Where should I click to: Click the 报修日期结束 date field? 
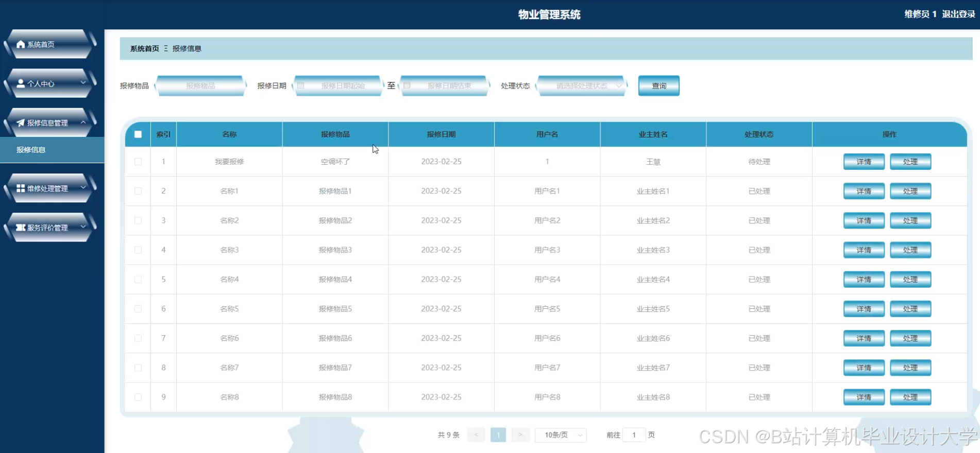point(444,85)
